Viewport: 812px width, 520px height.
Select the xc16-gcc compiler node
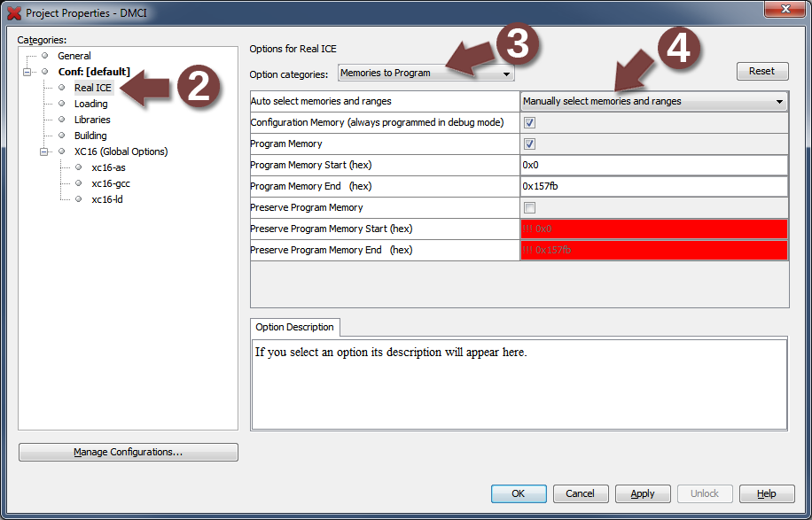click(x=110, y=183)
